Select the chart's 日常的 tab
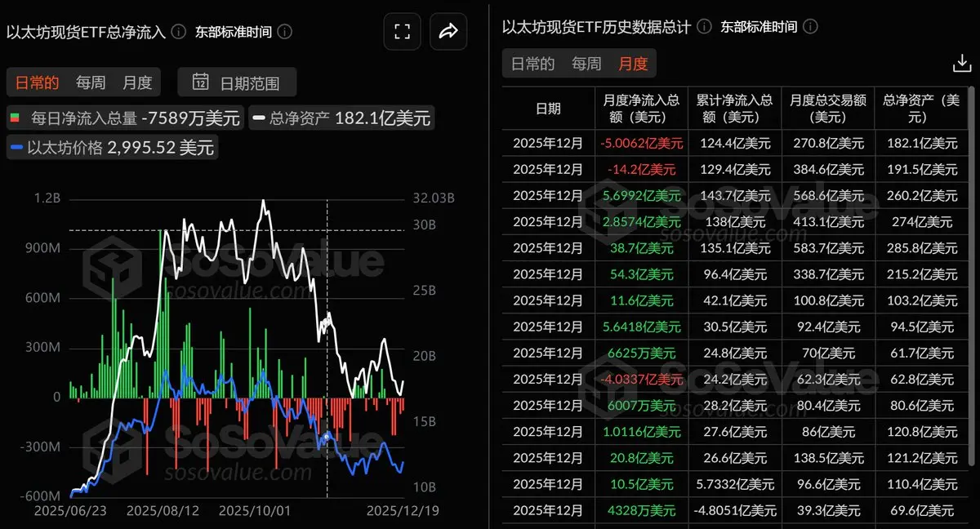 pos(37,82)
